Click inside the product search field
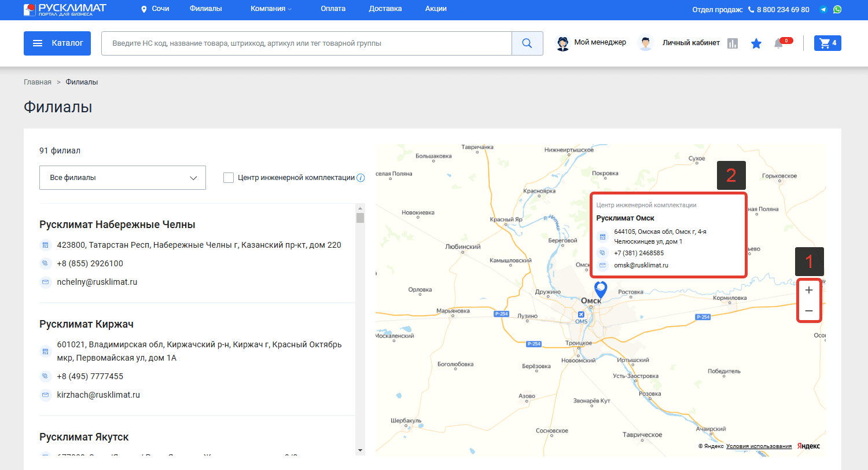 point(307,43)
